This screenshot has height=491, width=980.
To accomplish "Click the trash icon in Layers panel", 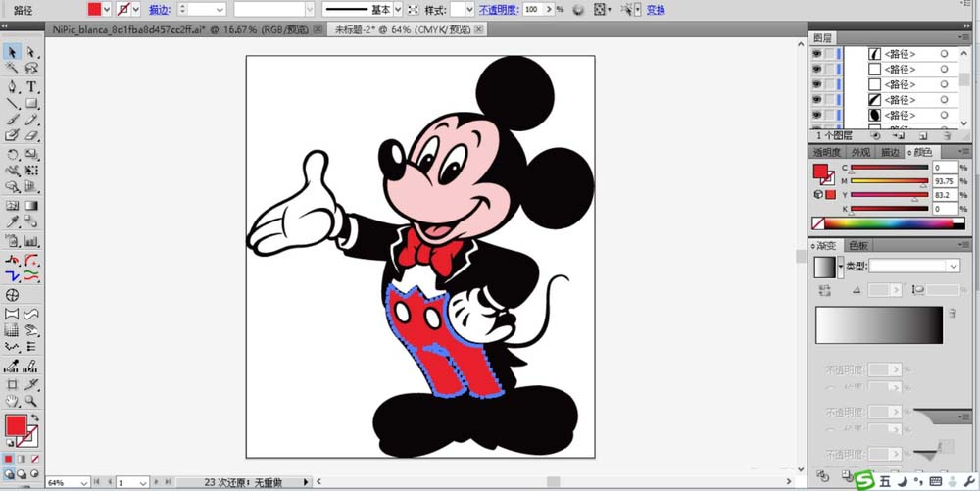I will point(947,135).
